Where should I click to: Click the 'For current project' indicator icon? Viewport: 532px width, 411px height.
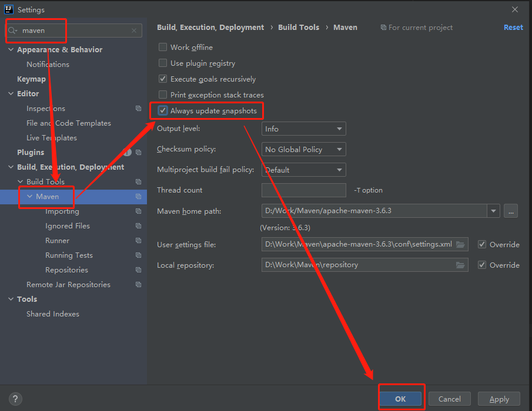(x=383, y=27)
